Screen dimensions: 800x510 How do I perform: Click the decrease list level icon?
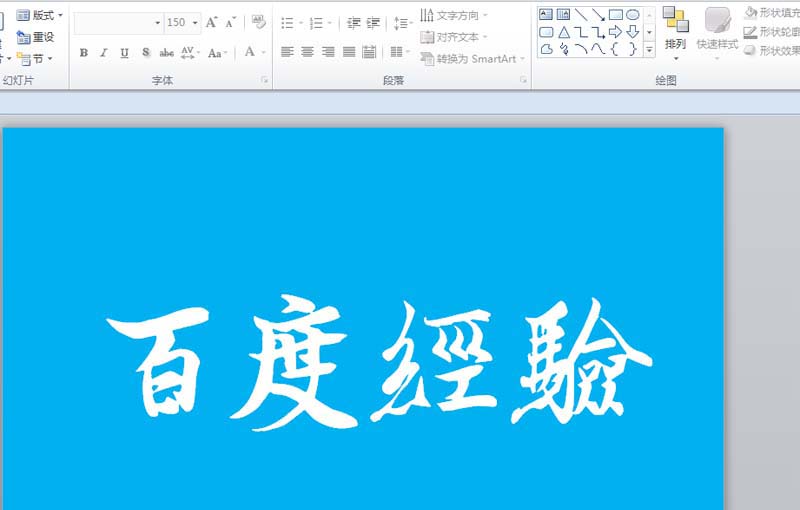(353, 23)
